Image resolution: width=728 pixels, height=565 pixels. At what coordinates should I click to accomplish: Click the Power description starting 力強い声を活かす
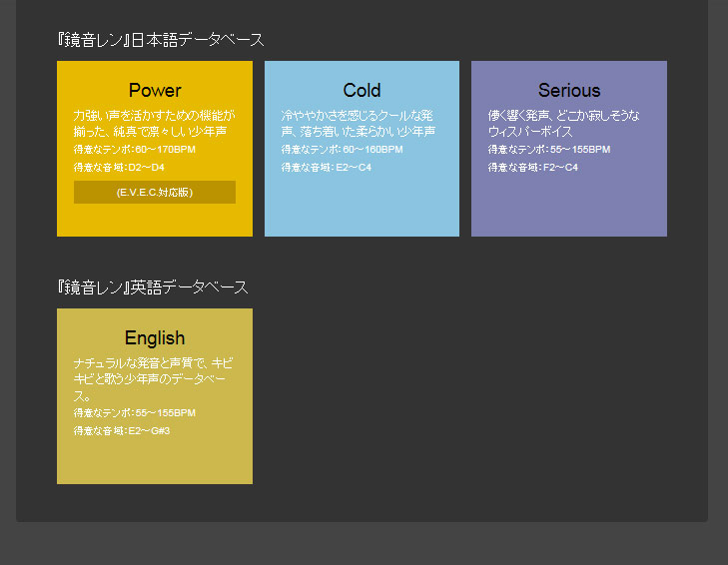[154, 124]
